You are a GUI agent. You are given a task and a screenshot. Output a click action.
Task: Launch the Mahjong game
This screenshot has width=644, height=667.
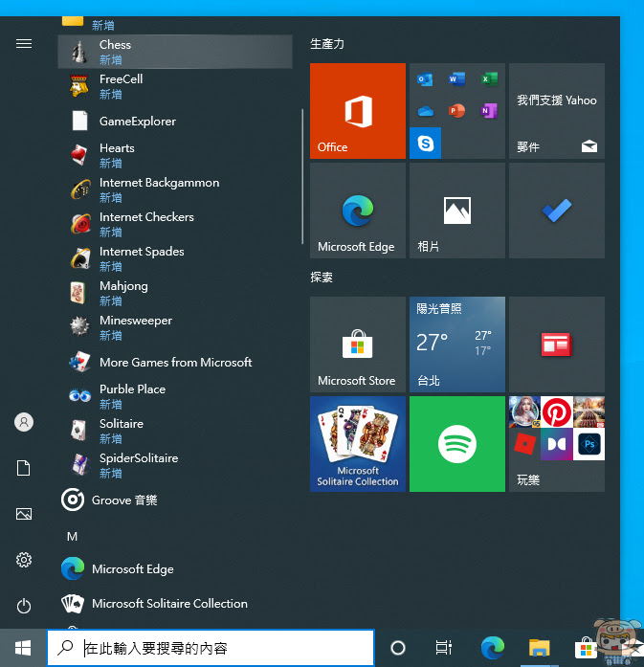click(175, 293)
